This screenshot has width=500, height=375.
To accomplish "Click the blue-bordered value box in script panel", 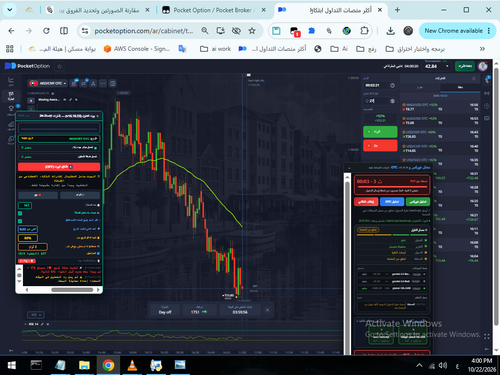I will click(28, 229).
